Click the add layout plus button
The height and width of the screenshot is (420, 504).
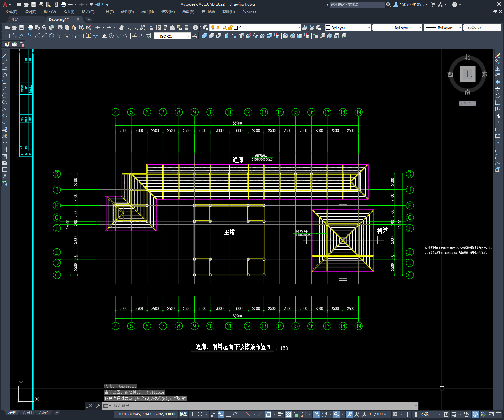pyautogui.click(x=57, y=413)
